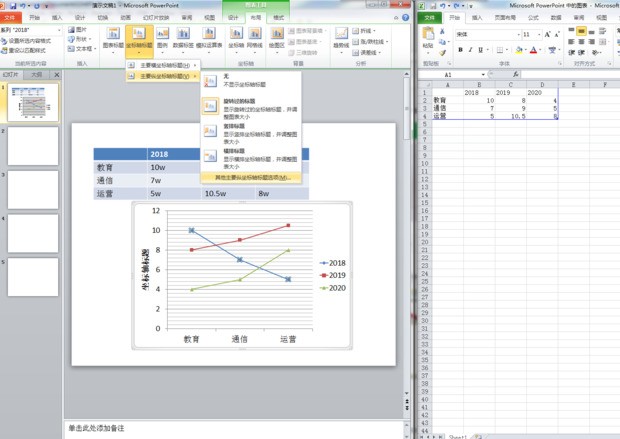The image size is (620, 439).
Task: Click the Excel fill color paint bucket swatch
Action: point(518,50)
